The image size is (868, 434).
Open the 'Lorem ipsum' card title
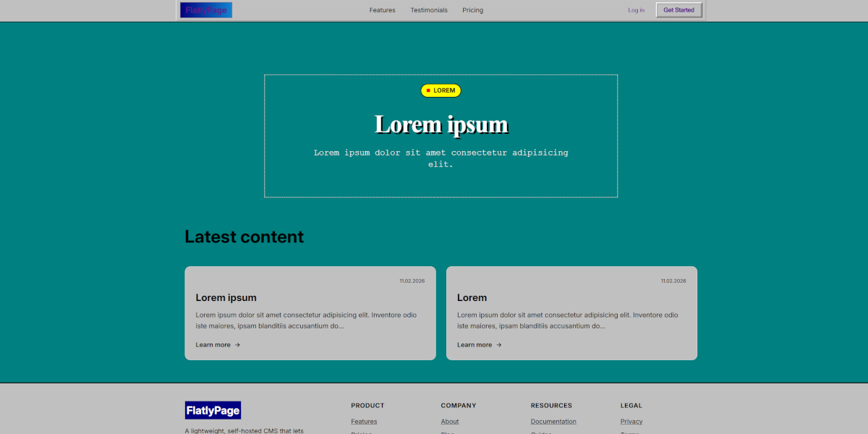226,297
